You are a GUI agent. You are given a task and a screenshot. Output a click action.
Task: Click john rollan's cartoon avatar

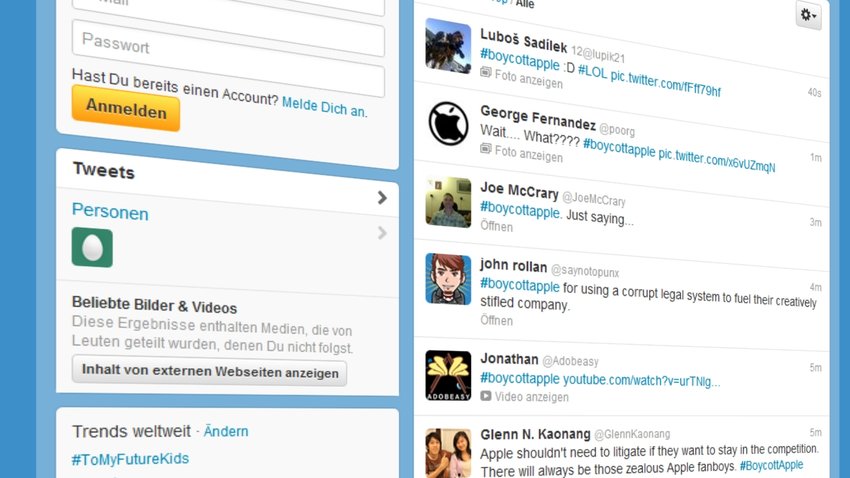448,279
